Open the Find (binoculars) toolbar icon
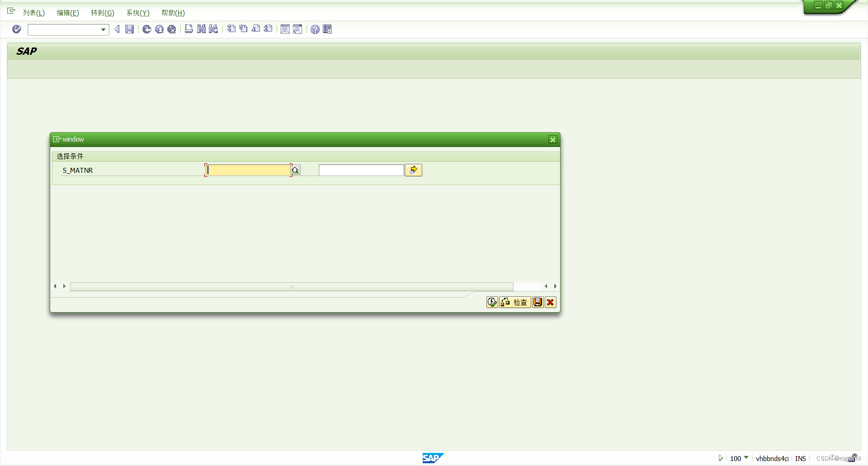868x466 pixels. [x=201, y=29]
